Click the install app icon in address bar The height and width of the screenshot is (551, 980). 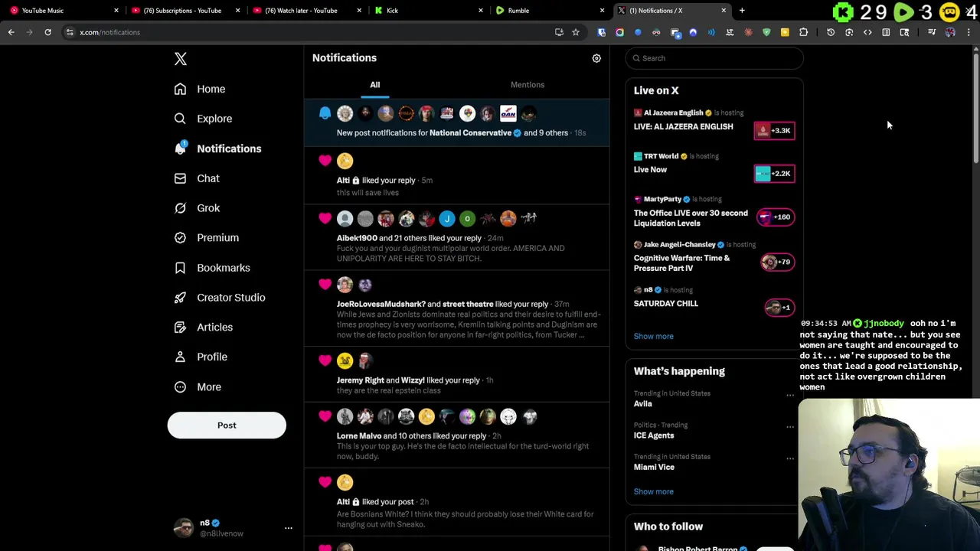click(x=559, y=32)
